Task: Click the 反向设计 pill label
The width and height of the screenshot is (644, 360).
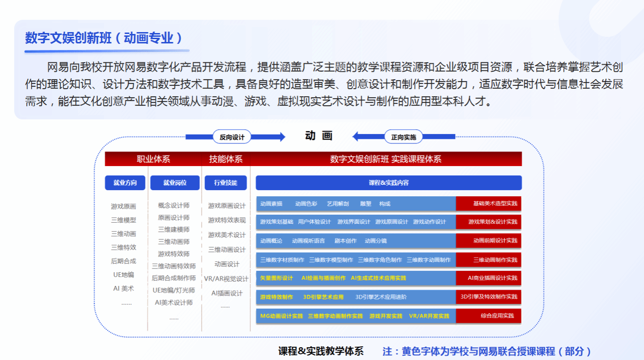Action: click(232, 137)
